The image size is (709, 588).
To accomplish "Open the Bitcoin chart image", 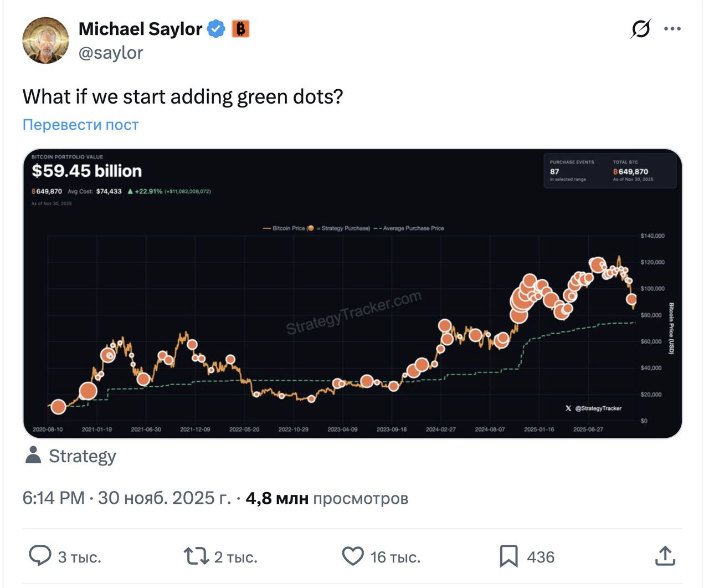I will 352,294.
